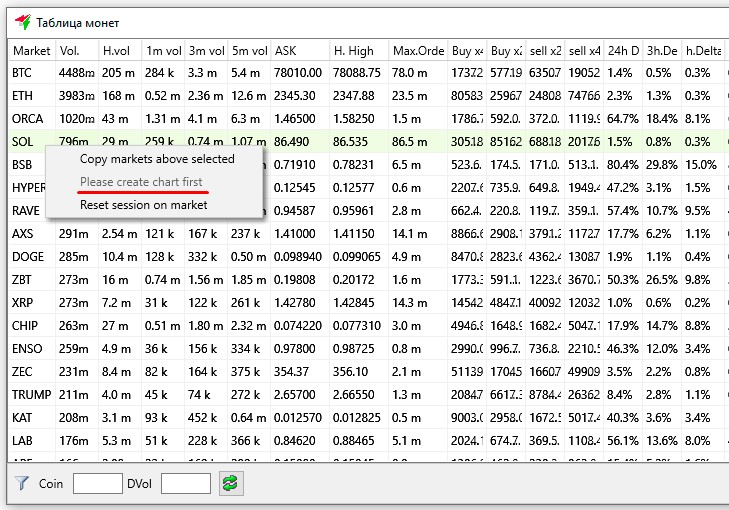Click the XRP market entry

[23, 303]
